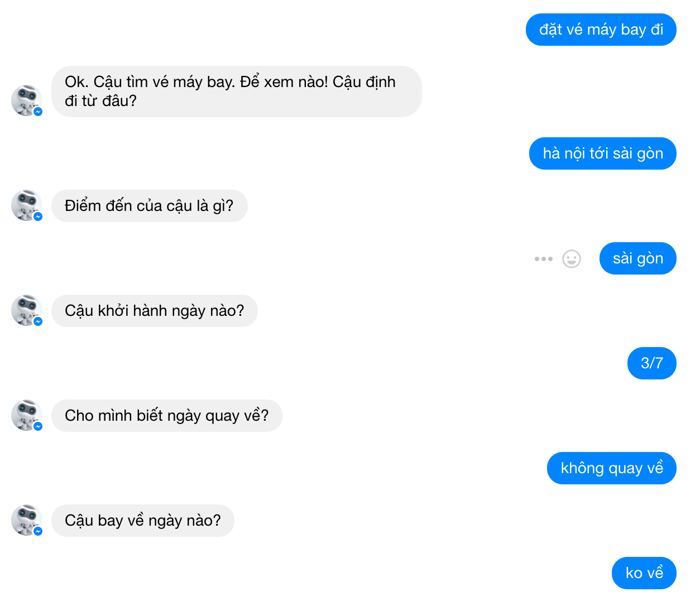Select the "Cậu bay về ngày nào?" message
Image resolution: width=700 pixels, height=606 pixels.
tap(142, 521)
